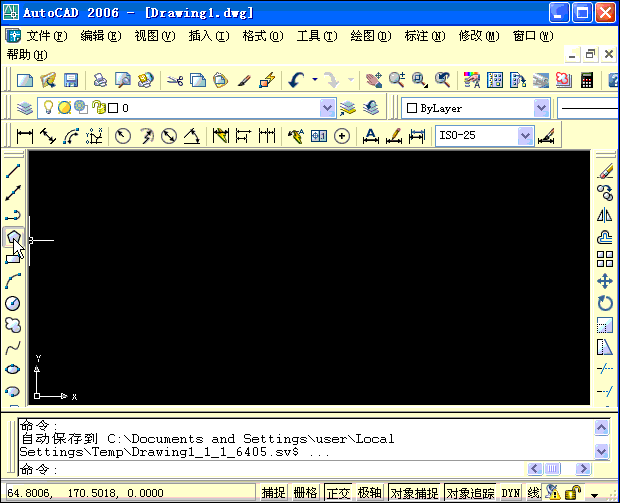The width and height of the screenshot is (620, 503).
Task: Click the Aligned Dimension icon
Action: click(48, 136)
